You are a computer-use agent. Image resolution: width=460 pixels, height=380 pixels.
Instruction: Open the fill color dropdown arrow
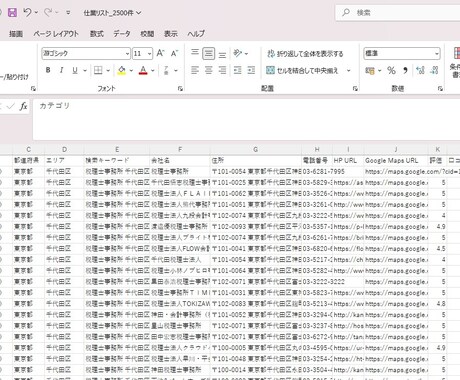click(x=131, y=70)
